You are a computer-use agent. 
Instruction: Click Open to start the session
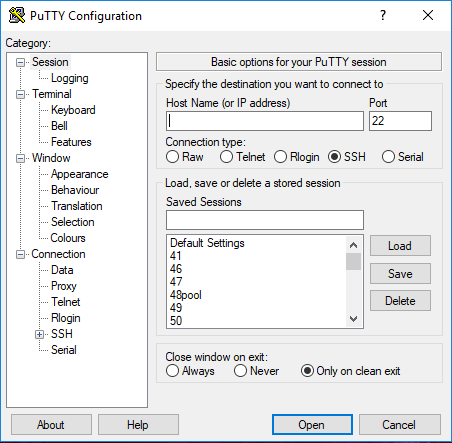coord(312,425)
